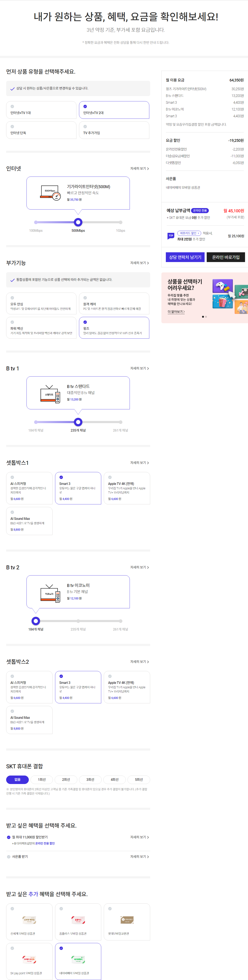This screenshot has width=248, height=980.
Task: Click the 온라인 전용 badge
Action: [200, 210]
